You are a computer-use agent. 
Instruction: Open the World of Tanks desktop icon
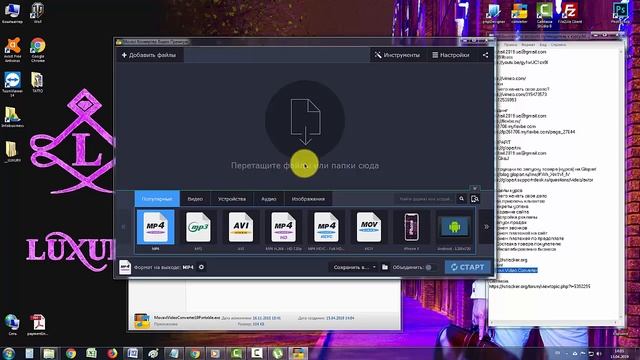38,13
